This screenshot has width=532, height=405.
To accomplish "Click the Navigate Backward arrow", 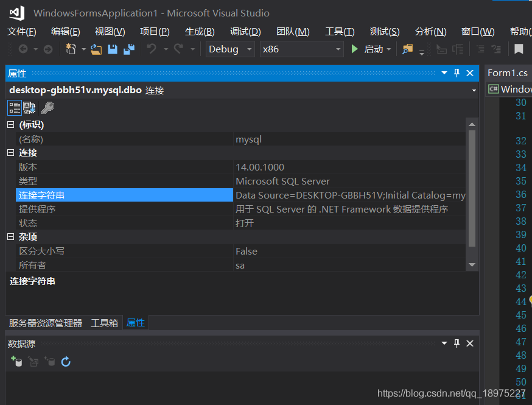I will (x=23, y=49).
